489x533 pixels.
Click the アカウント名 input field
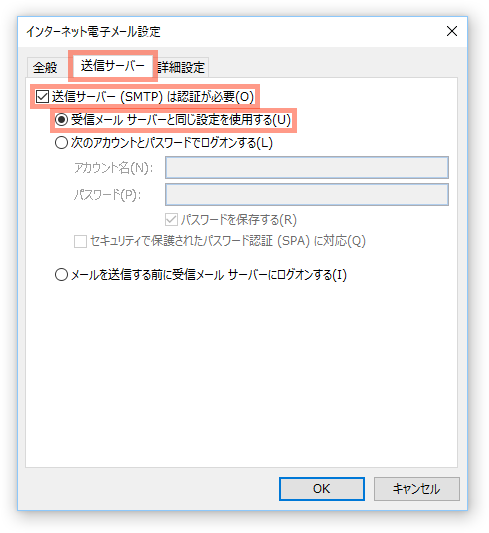pyautogui.click(x=307, y=168)
